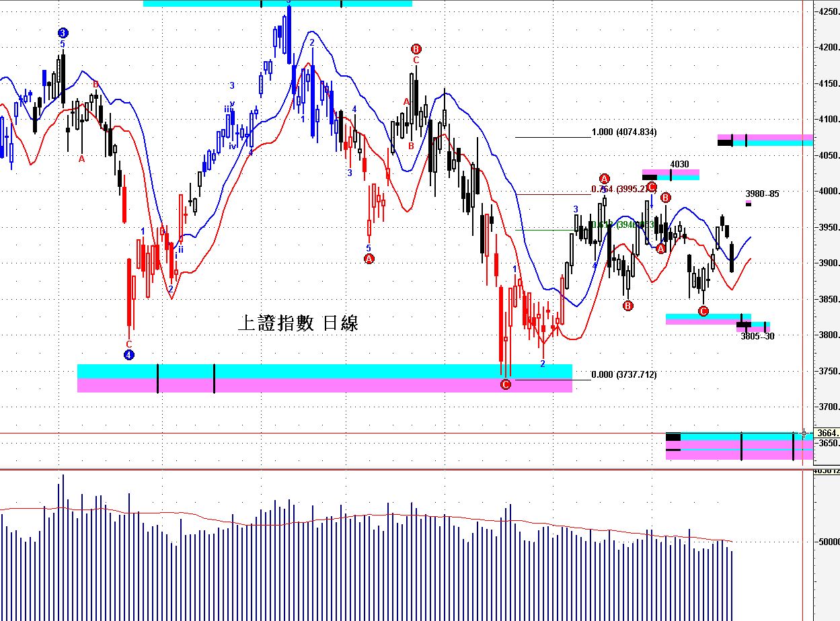
Task: Select the 4030 target price label
Action: point(679,165)
